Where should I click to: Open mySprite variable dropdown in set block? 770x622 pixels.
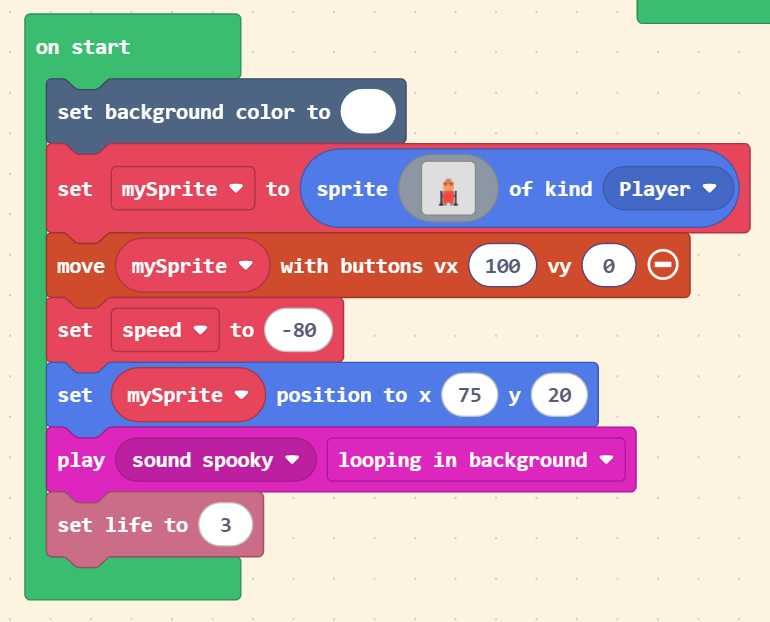click(183, 188)
